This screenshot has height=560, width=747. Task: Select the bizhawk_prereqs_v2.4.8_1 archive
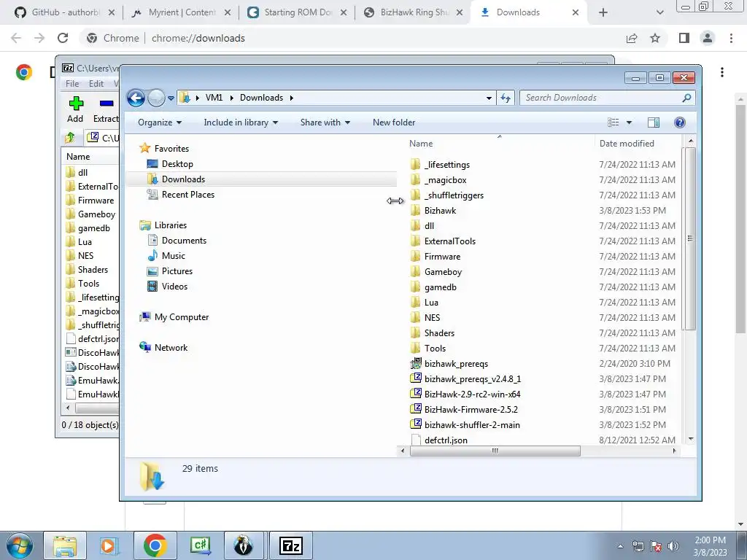(x=472, y=379)
